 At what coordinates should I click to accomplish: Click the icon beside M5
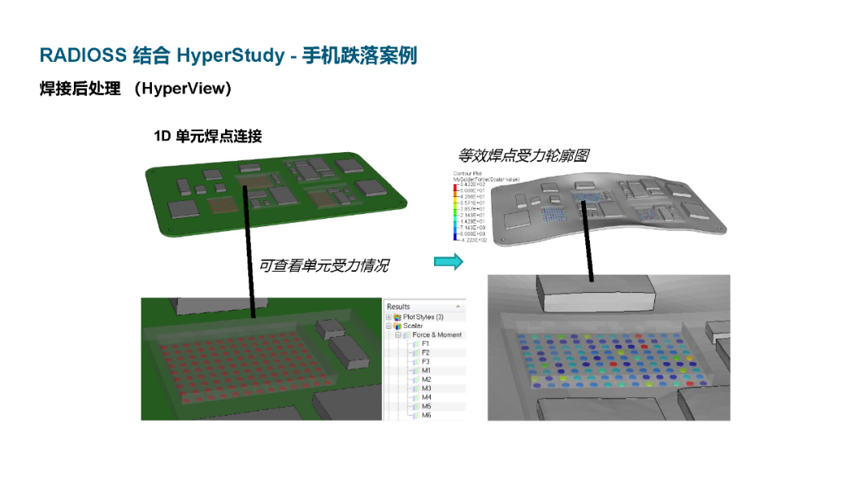tap(416, 406)
